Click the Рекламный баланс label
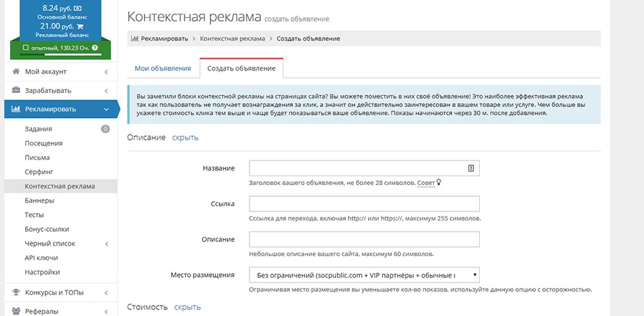The width and height of the screenshot is (644, 316). pyautogui.click(x=62, y=35)
